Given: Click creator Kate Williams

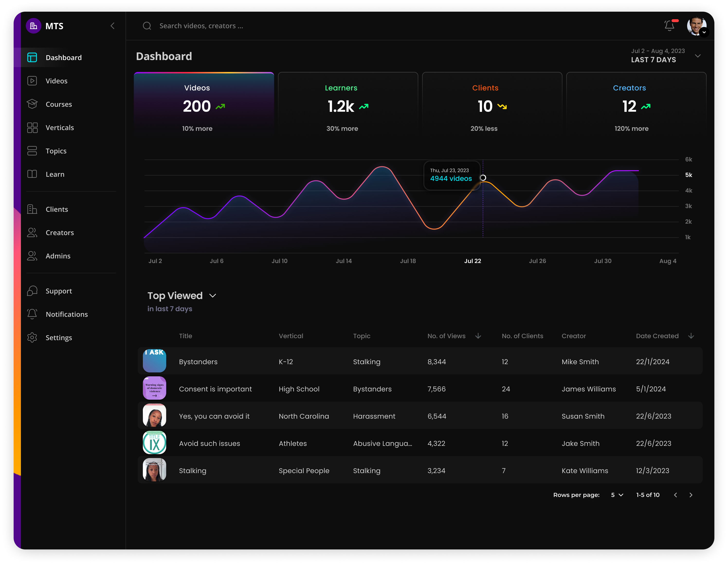Looking at the screenshot, I should click(585, 471).
